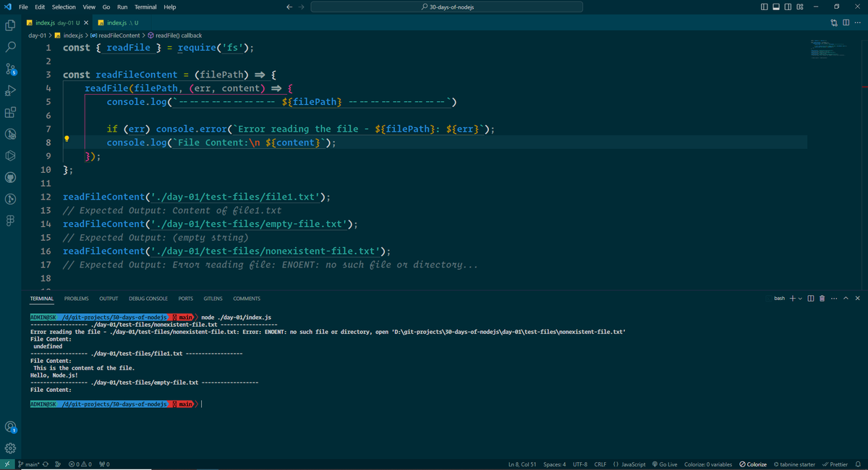The width and height of the screenshot is (868, 470).
Task: Change line ending via CRLF status item
Action: click(600, 464)
